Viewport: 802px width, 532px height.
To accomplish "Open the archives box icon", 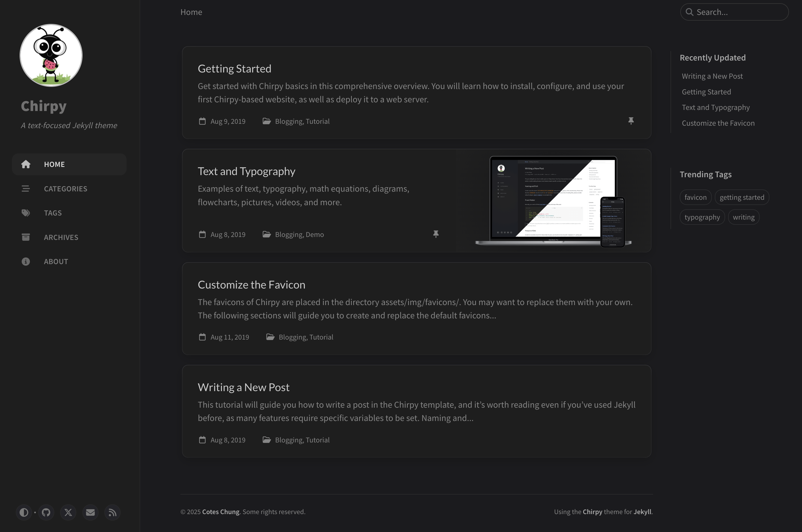I will coord(26,237).
